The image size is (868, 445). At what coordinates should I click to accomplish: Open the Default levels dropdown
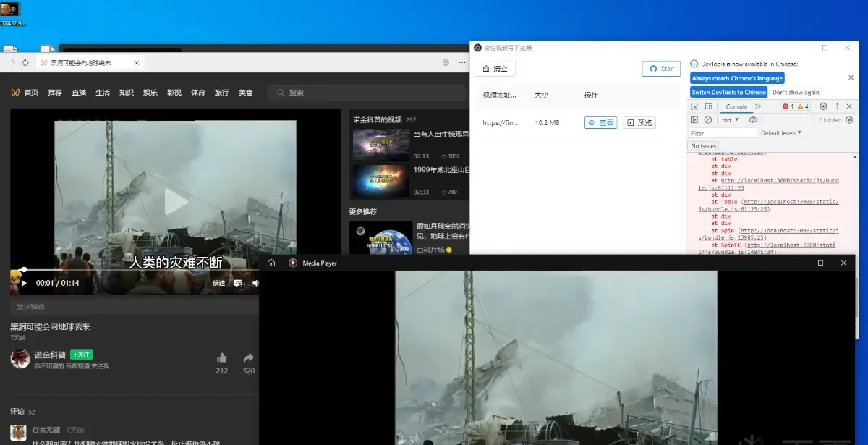[780, 133]
